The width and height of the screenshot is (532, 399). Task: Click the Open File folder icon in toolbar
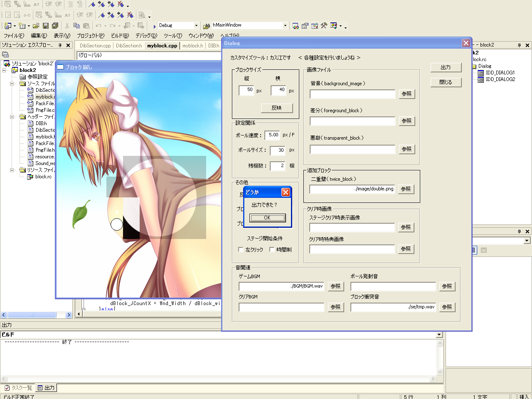[x=36, y=26]
